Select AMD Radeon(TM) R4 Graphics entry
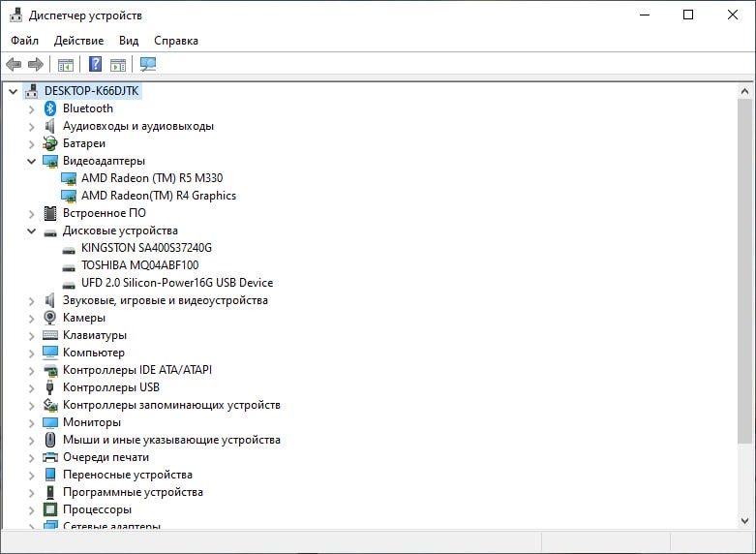Image resolution: width=756 pixels, height=554 pixels. click(x=159, y=196)
